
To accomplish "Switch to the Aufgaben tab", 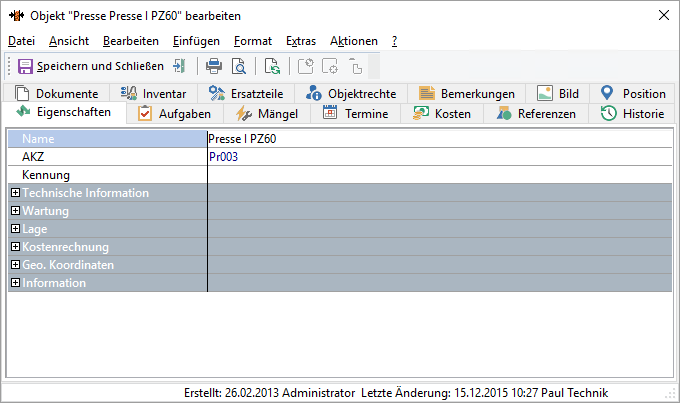I will (x=175, y=114).
